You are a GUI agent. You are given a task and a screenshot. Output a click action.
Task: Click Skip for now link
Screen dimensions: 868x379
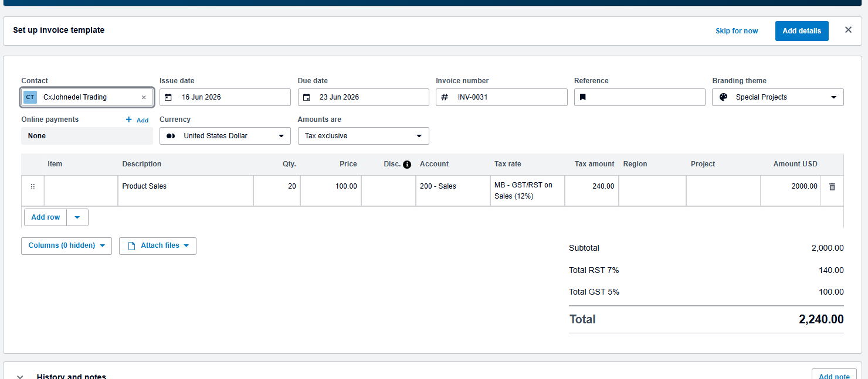pyautogui.click(x=737, y=31)
